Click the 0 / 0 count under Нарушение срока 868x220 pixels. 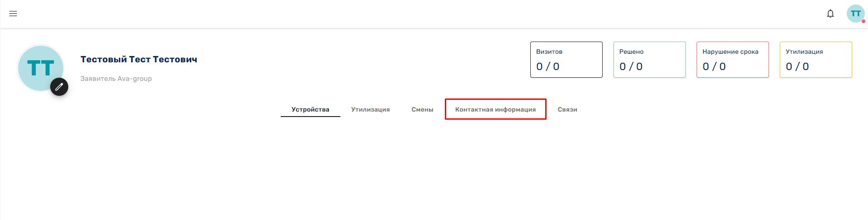tap(714, 66)
